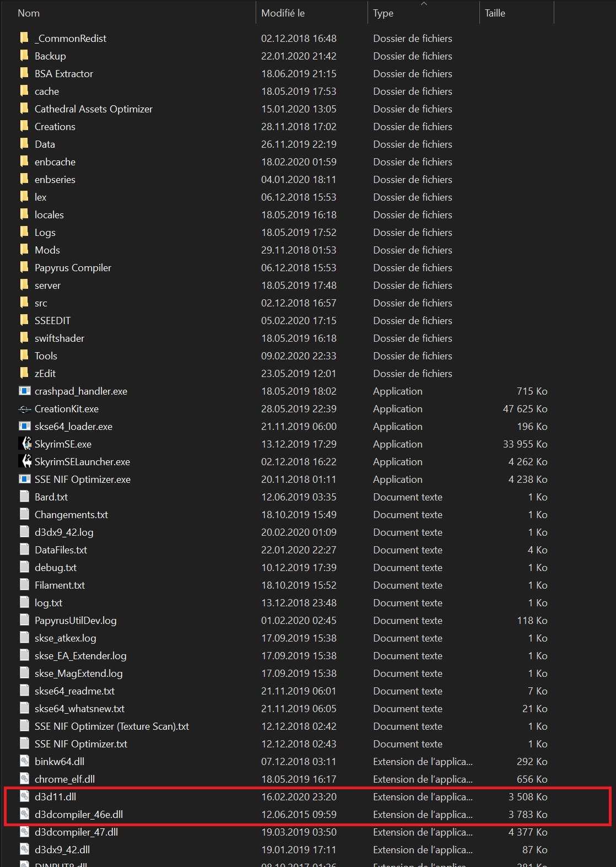Image resolution: width=616 pixels, height=867 pixels.
Task: Click the enbseries folder icon
Action: tap(24, 179)
